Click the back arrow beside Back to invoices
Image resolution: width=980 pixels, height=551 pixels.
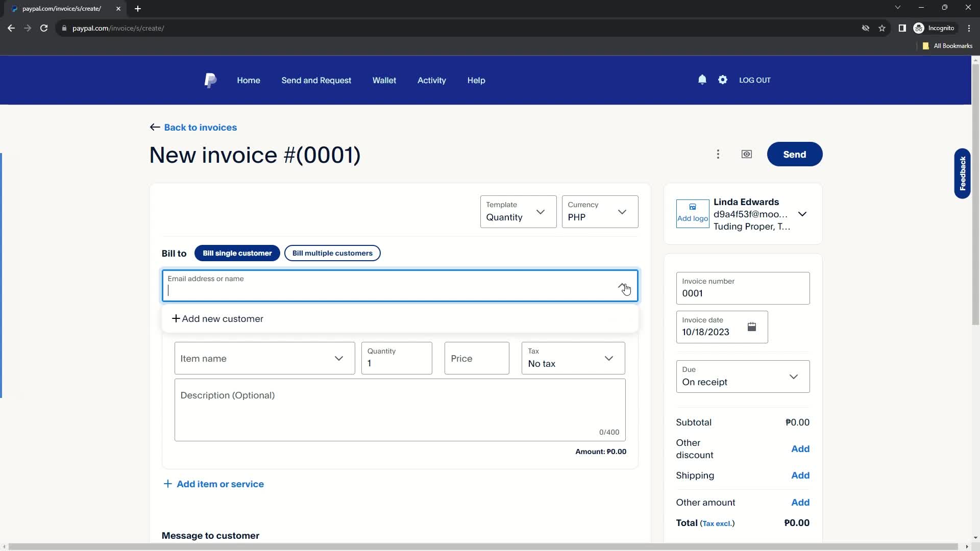[155, 127]
